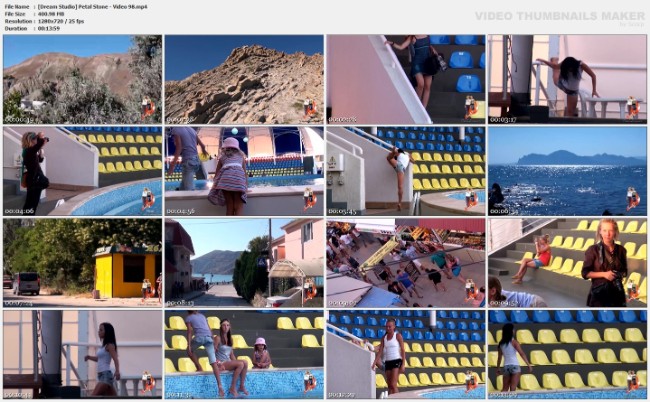
Task: Select thumbnail of people sitting on pool edge
Action: pyautogui.click(x=244, y=355)
